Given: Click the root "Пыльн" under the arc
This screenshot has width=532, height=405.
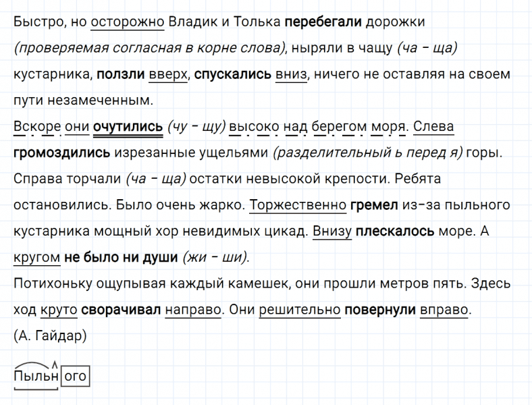Looking at the screenshot, I should [x=36, y=376].
